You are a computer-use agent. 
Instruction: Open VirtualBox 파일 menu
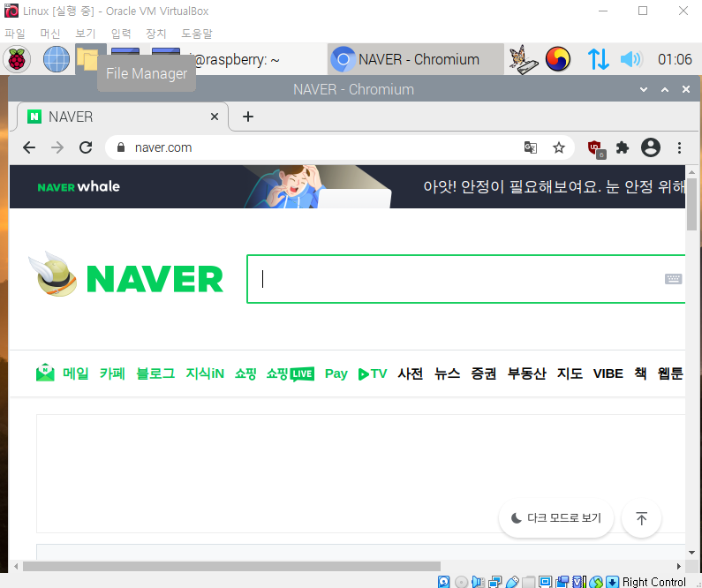(x=15, y=34)
